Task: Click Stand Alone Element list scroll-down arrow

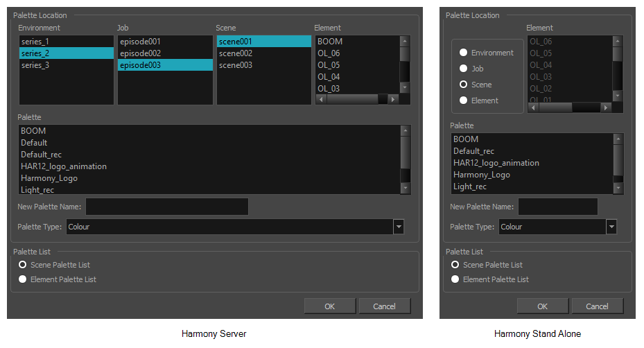Action: 618,96
